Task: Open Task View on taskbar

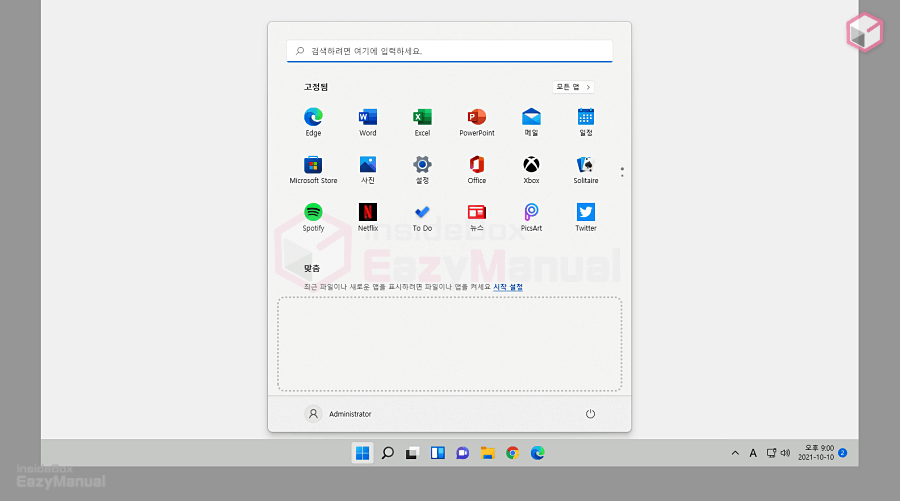Action: pyautogui.click(x=412, y=453)
